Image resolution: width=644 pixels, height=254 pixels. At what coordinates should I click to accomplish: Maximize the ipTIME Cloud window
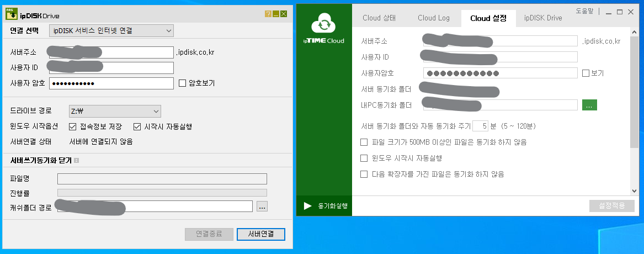(x=620, y=12)
